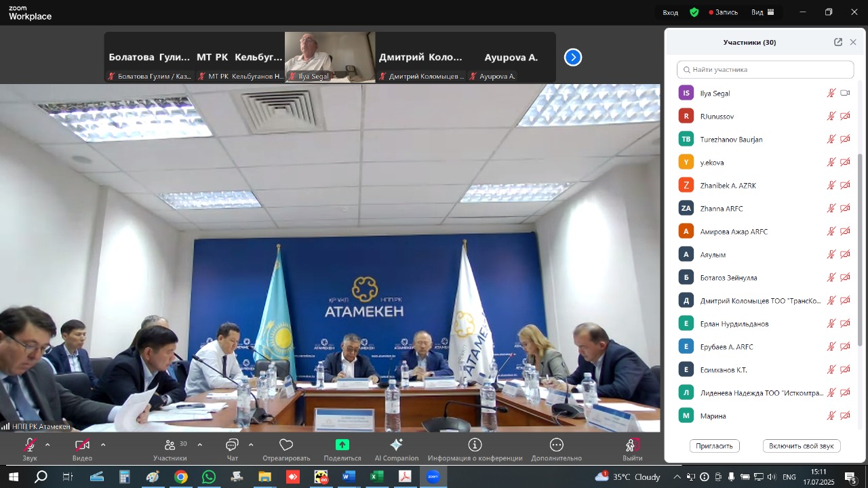Open Adobe Acrobat from the taskbar
This screenshot has width=868, height=488.
(405, 477)
